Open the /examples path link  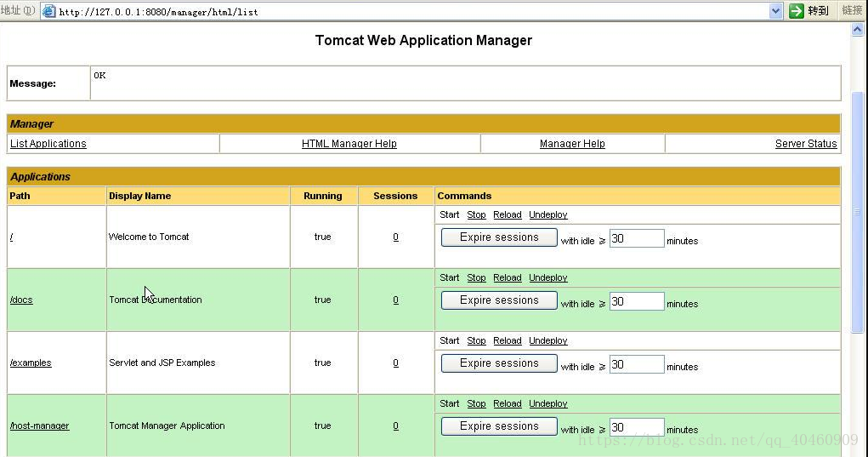pyautogui.click(x=31, y=363)
